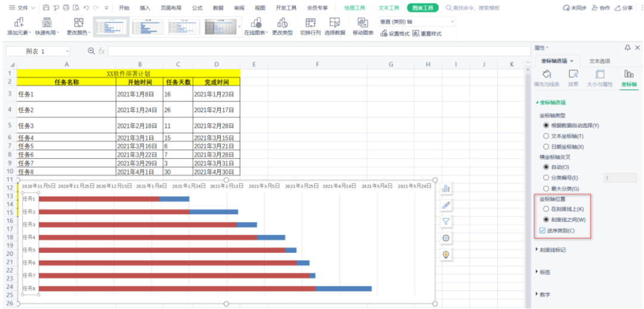Select the 填充与线条 paint bucket icon

pos(546,74)
